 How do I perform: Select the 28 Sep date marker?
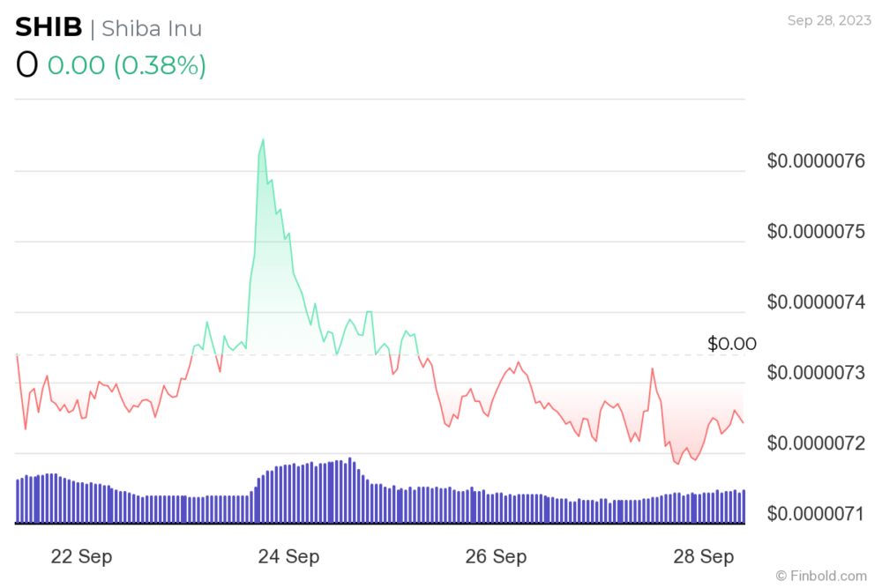point(703,556)
